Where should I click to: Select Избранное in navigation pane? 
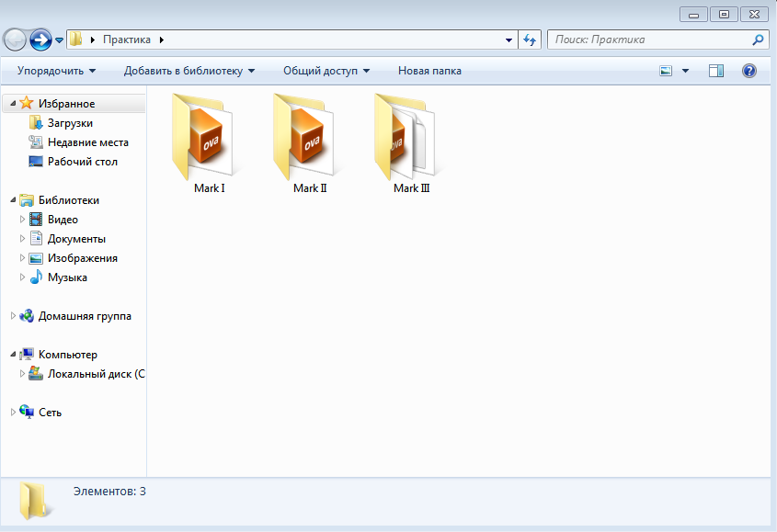click(67, 104)
